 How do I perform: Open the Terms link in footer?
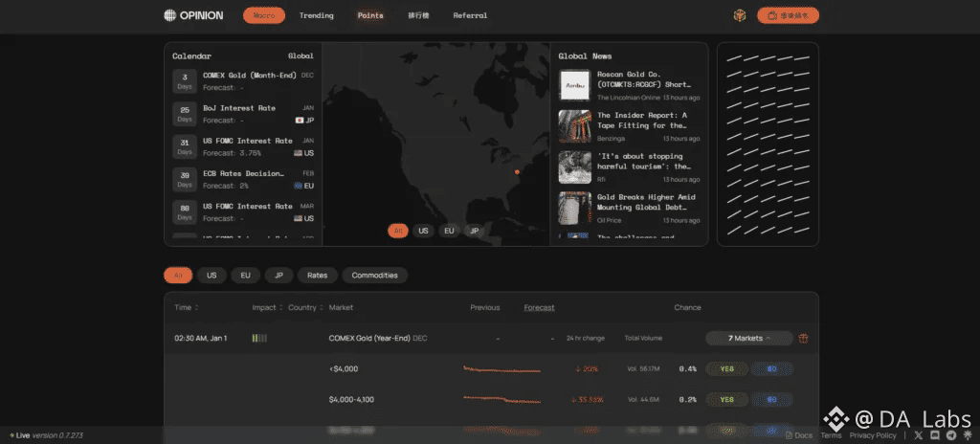click(x=831, y=435)
